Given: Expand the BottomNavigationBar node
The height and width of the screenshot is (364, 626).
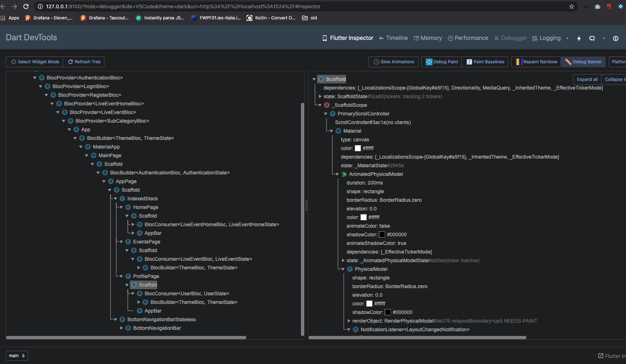Looking at the screenshot, I should click(121, 328).
